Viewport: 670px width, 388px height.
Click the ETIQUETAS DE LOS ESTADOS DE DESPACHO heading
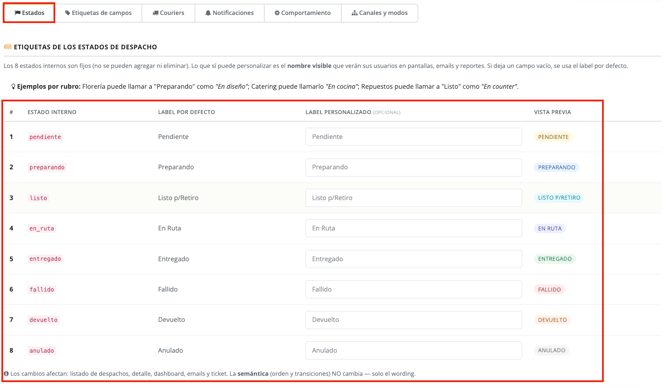[x=85, y=47]
